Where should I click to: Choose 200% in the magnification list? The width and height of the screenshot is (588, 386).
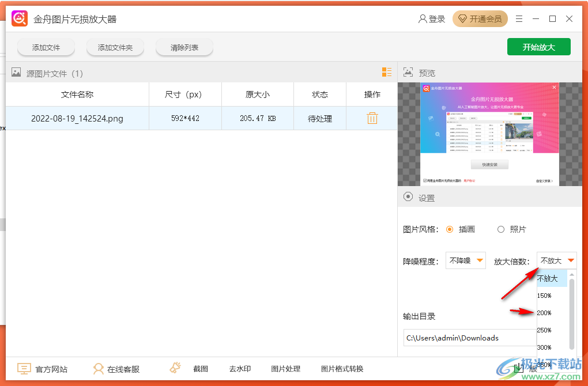coord(552,313)
